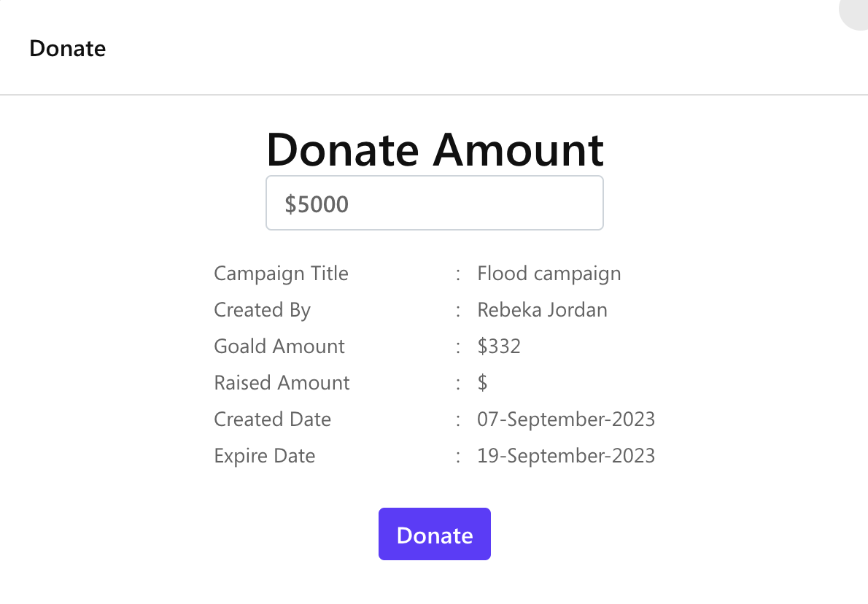The image size is (868, 604).
Task: Click the 19-September-2023 expire date
Action: coord(566,456)
